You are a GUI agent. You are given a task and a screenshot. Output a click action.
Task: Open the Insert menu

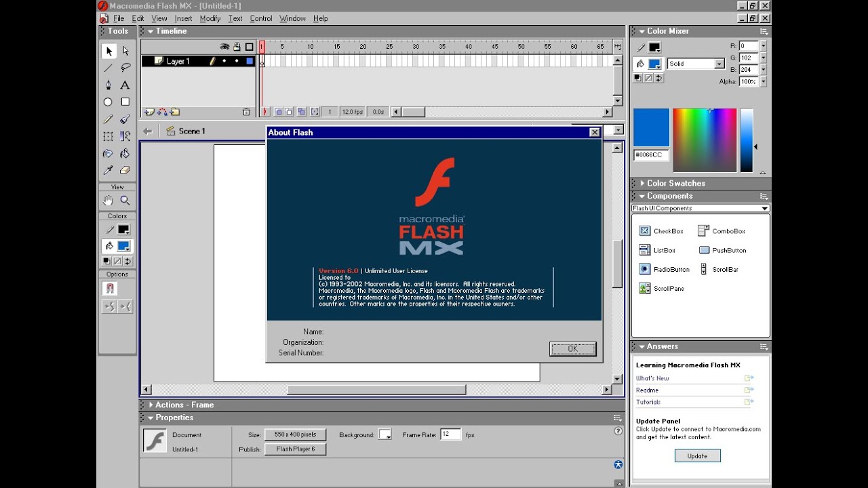(183, 18)
